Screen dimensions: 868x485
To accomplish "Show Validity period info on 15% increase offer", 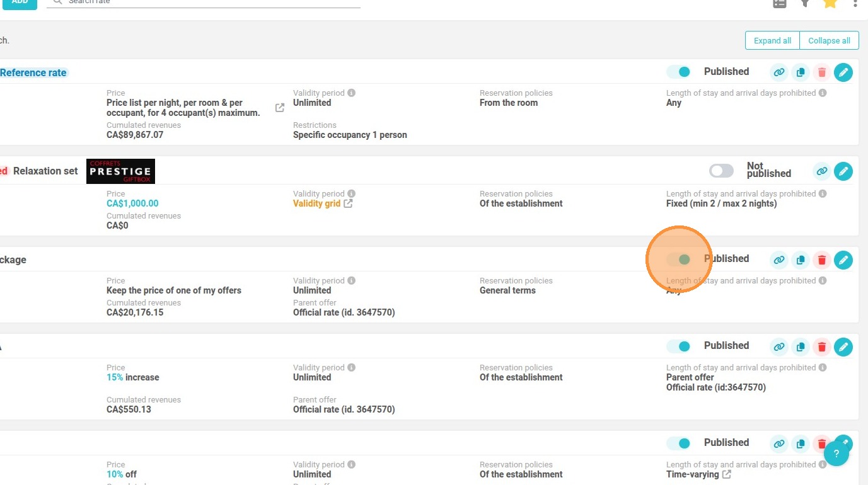I will [x=351, y=367].
